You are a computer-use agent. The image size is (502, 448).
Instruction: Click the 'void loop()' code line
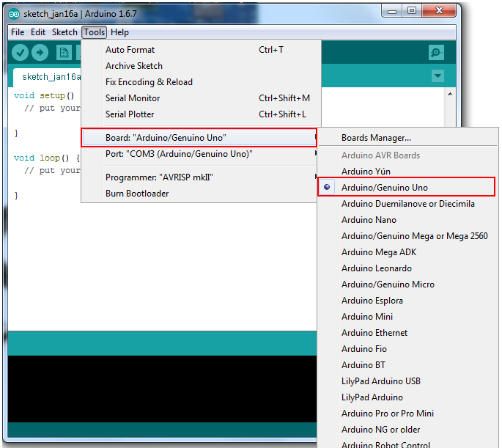pos(46,158)
